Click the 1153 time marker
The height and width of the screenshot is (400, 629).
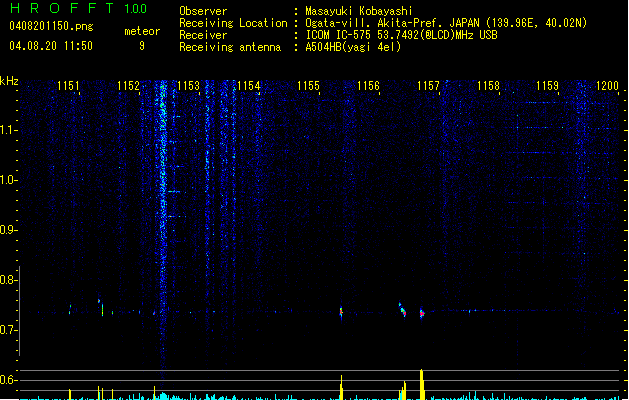188,86
